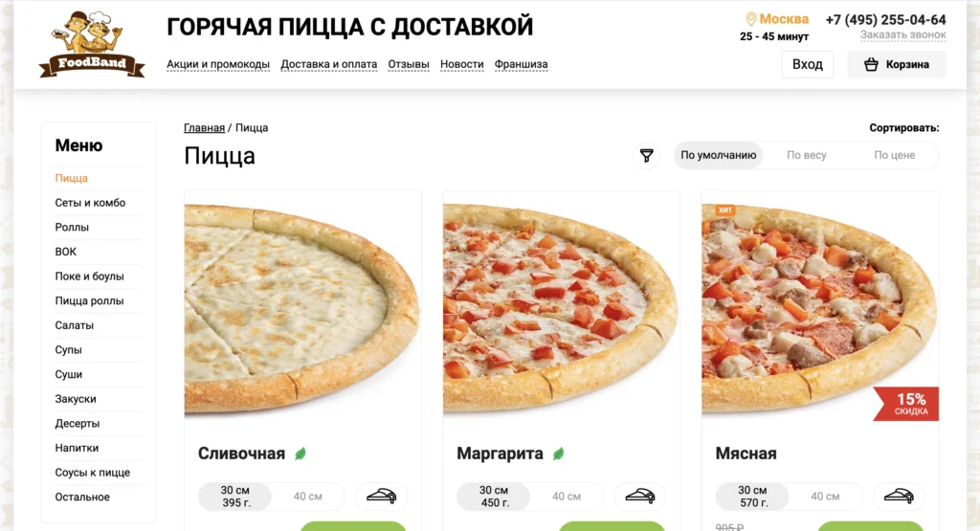Click the pizza slice icon under Мясная
The width and height of the screenshot is (980, 531).
899,497
